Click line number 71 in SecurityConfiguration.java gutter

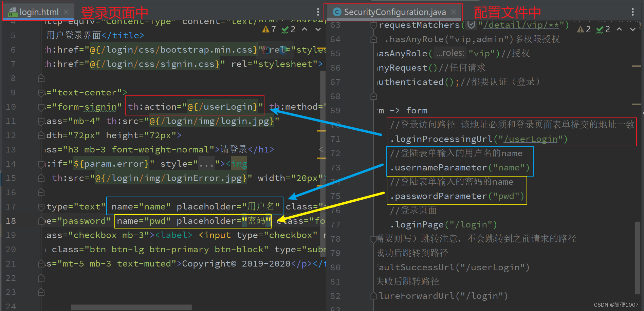335,139
